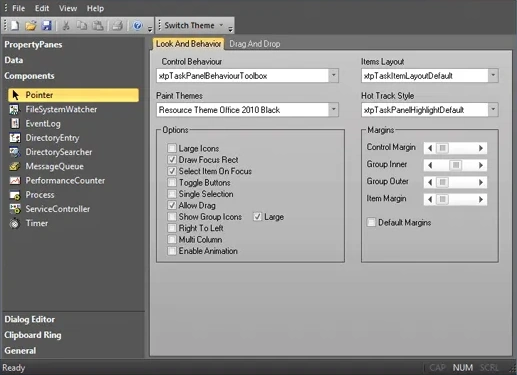517x375 pixels.
Task: Select the Pointer item icon
Action: click(15, 95)
